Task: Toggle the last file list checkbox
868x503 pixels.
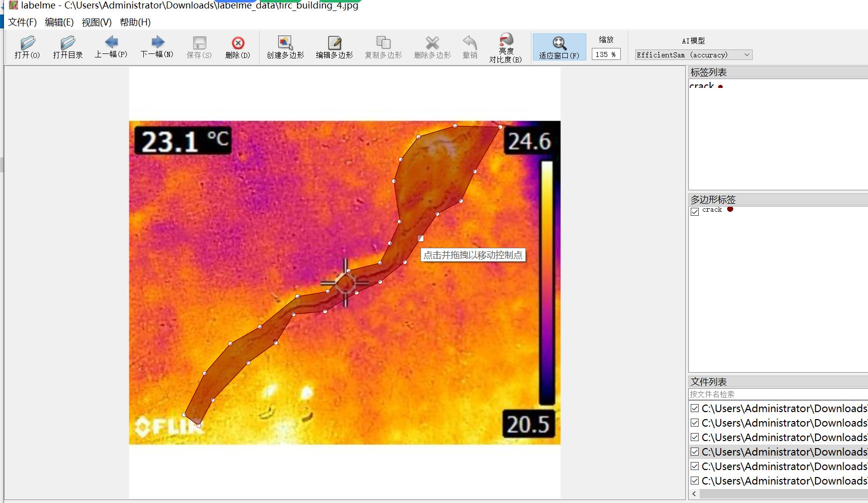Action: [695, 481]
